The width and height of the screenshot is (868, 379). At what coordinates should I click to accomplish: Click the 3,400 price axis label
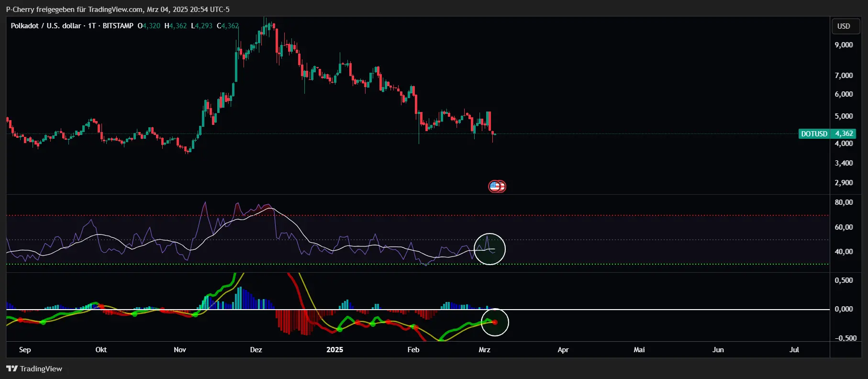tap(844, 163)
